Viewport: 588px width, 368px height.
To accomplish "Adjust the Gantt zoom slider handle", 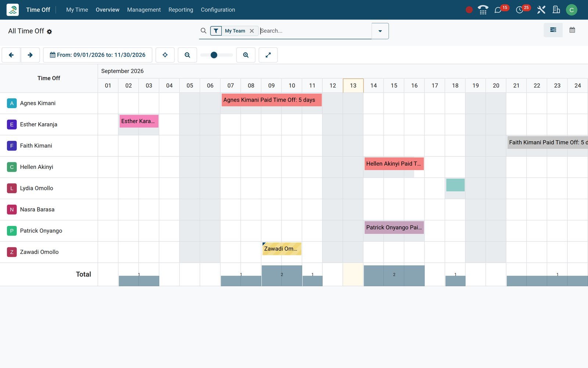I will (x=214, y=55).
